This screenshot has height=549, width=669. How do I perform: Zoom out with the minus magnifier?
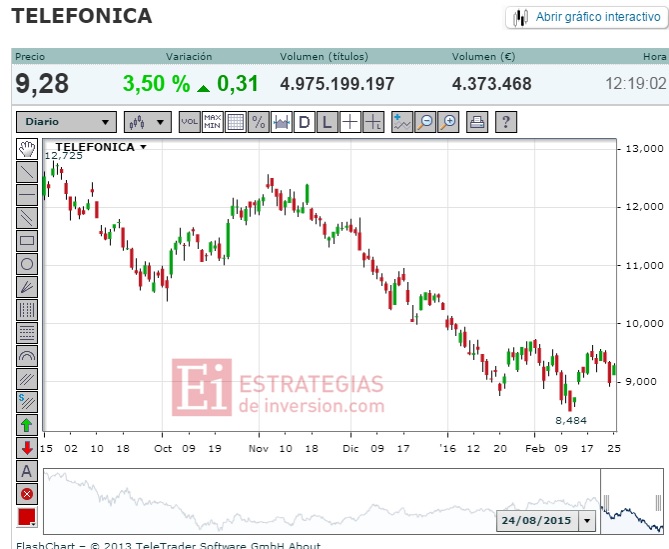[425, 122]
